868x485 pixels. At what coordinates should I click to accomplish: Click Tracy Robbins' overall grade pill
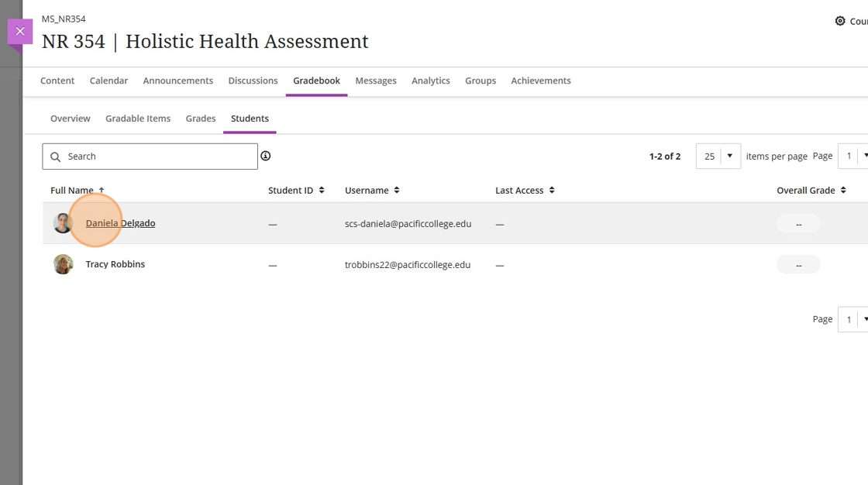(x=798, y=265)
